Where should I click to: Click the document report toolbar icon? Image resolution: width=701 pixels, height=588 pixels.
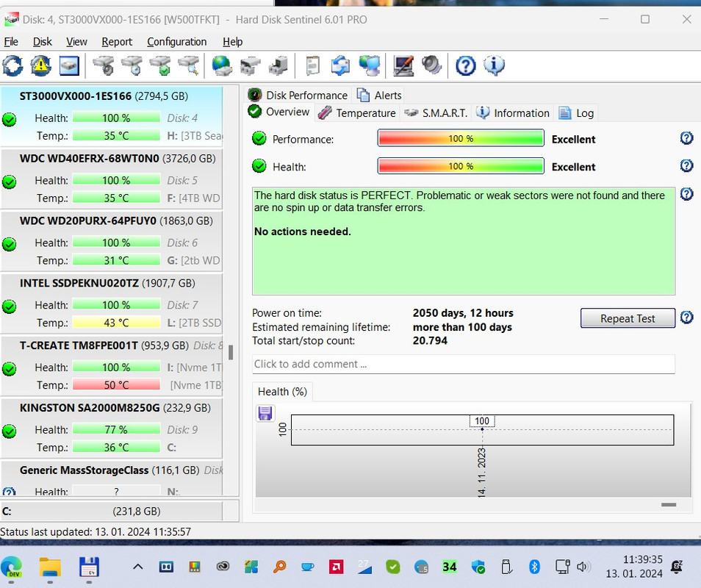(312, 65)
